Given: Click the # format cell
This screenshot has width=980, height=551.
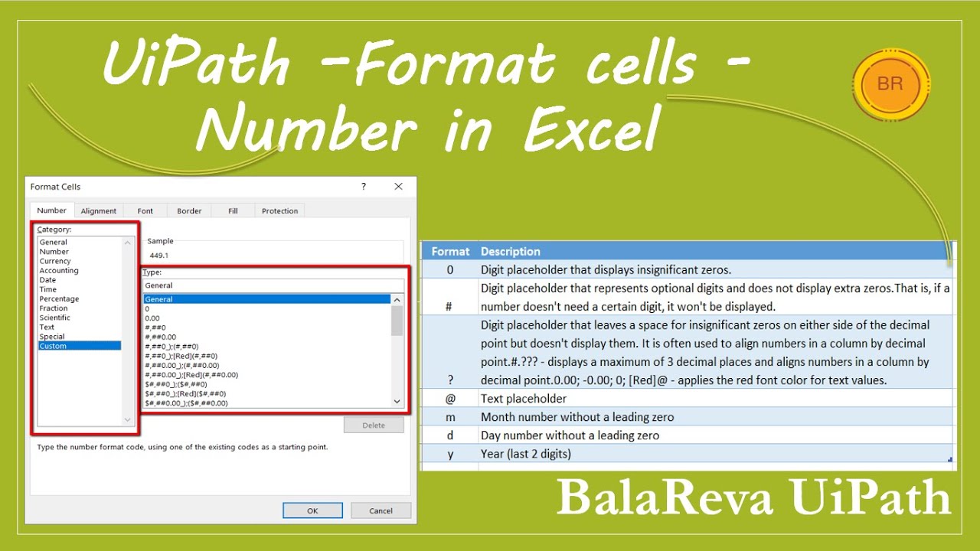Looking at the screenshot, I should coord(450,297).
